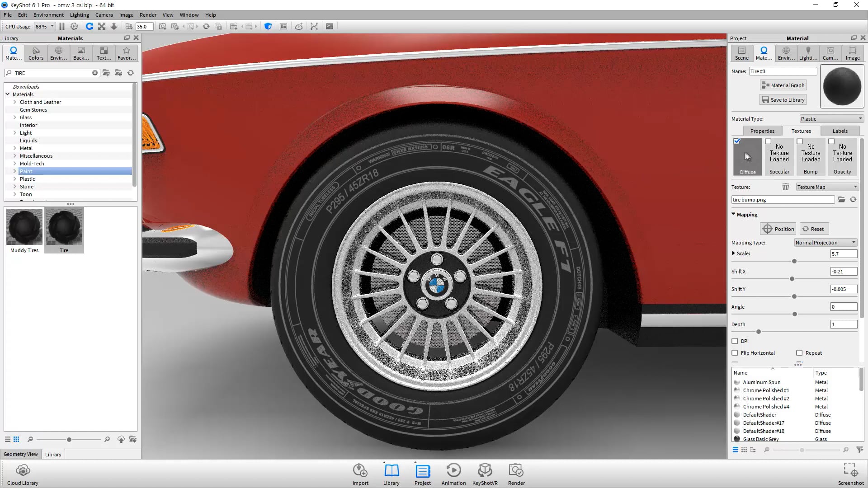The image size is (868, 488).
Task: Open the Render menu
Action: pyautogui.click(x=148, y=15)
